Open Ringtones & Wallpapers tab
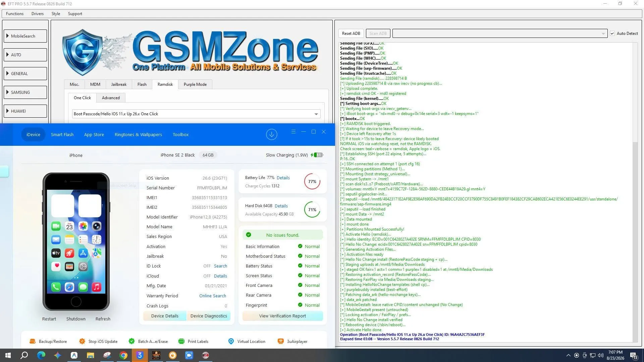Screen dimensions: 644x362 (138, 134)
